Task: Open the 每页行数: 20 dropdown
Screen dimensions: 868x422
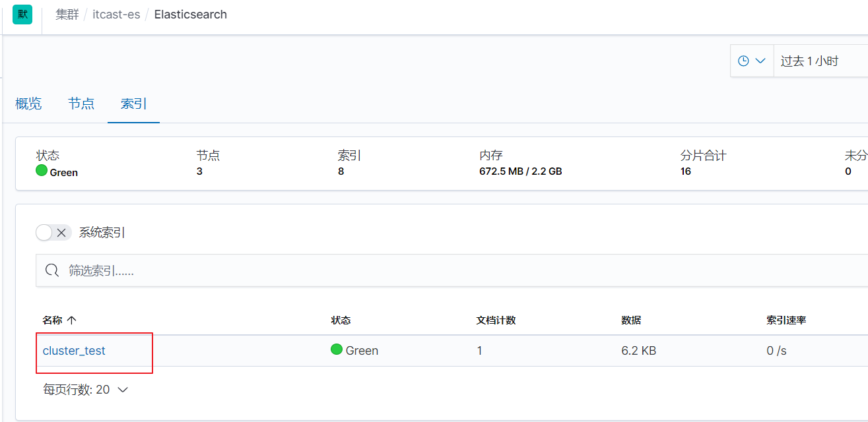Action: 85,390
